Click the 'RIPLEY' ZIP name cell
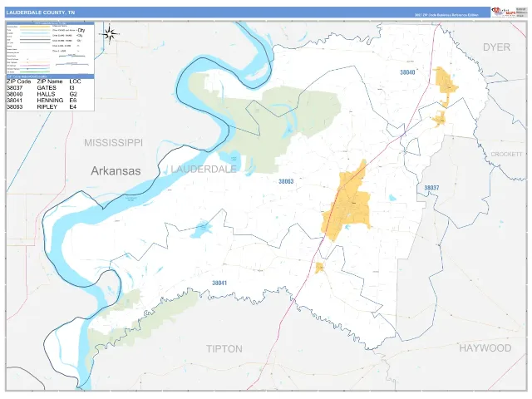Screen dimensions: 532x399 tap(47, 107)
